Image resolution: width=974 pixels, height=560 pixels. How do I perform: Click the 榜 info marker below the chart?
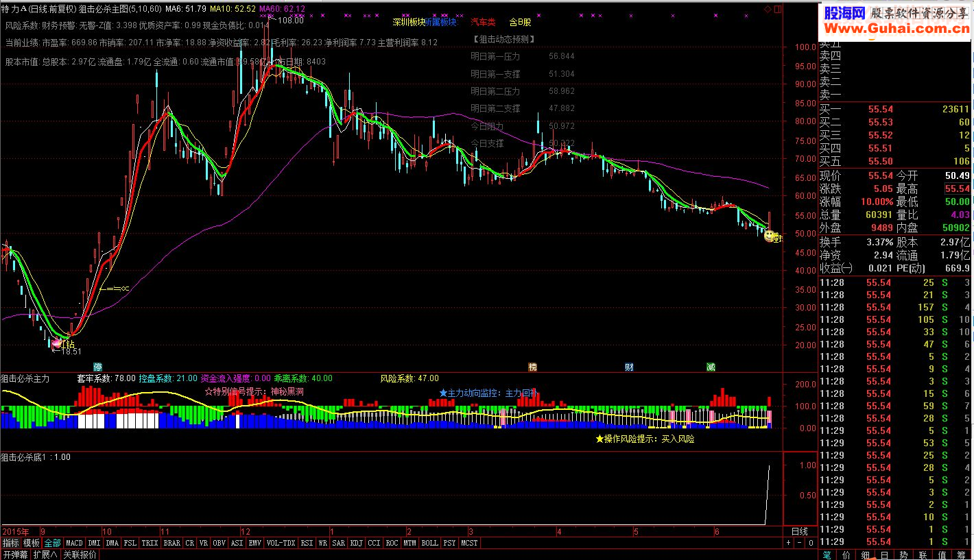click(532, 367)
